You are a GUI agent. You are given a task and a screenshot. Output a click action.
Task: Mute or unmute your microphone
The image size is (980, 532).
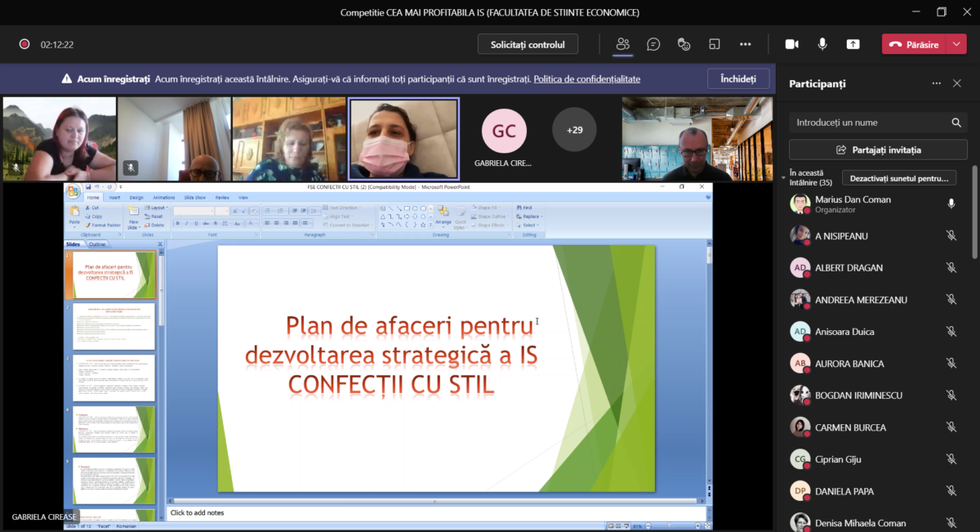click(x=822, y=44)
